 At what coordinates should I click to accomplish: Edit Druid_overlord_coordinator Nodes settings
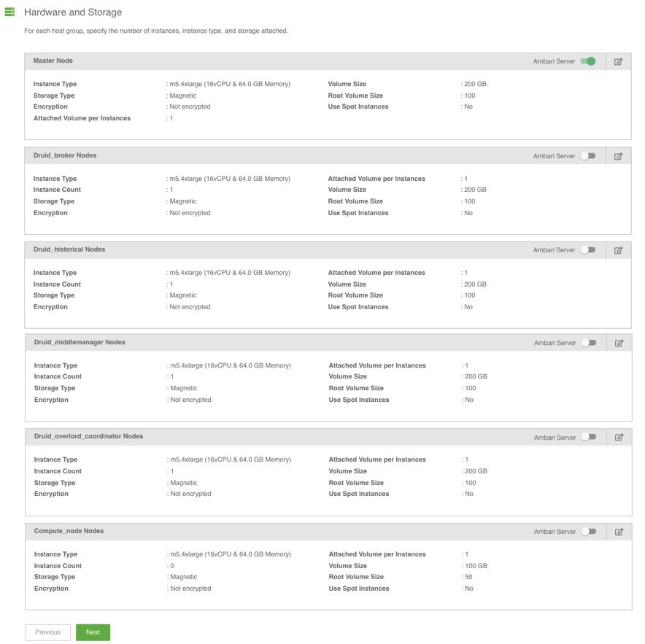[x=619, y=438]
